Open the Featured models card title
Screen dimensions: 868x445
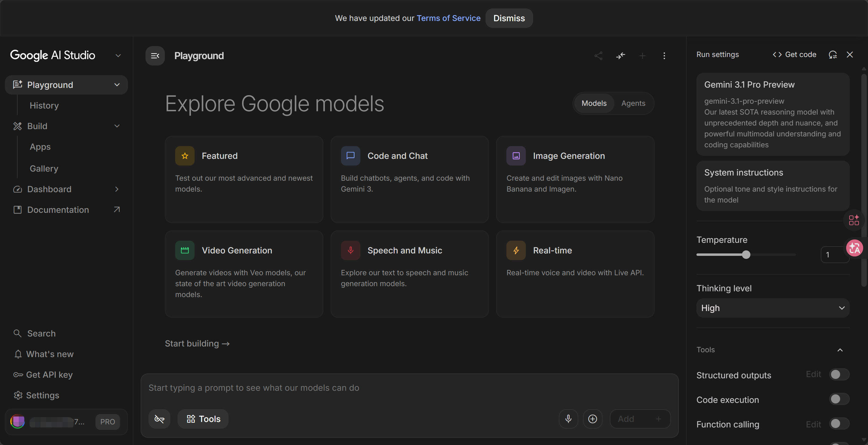(219, 156)
